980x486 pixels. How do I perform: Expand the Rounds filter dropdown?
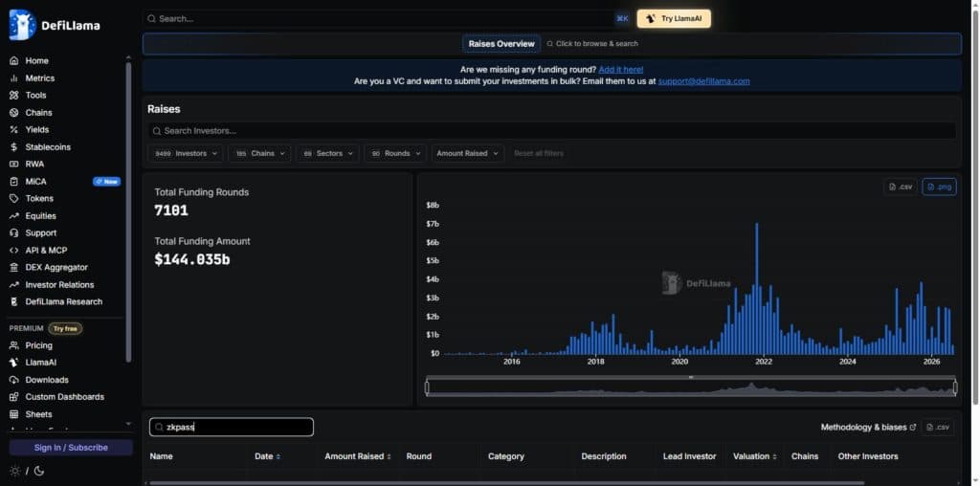pos(395,153)
